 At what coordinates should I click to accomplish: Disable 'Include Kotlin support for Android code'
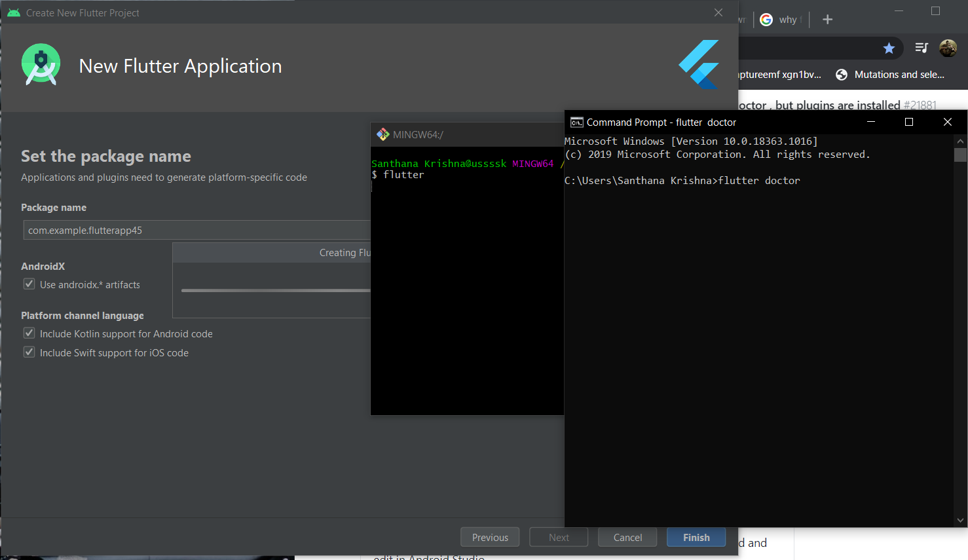coord(29,333)
